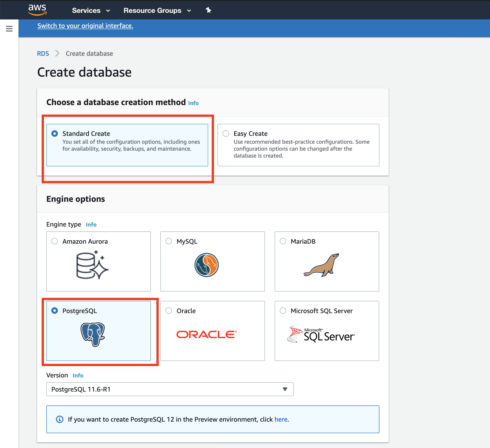Select Amazon Aurora radio button
The image size is (490, 448).
[55, 241]
